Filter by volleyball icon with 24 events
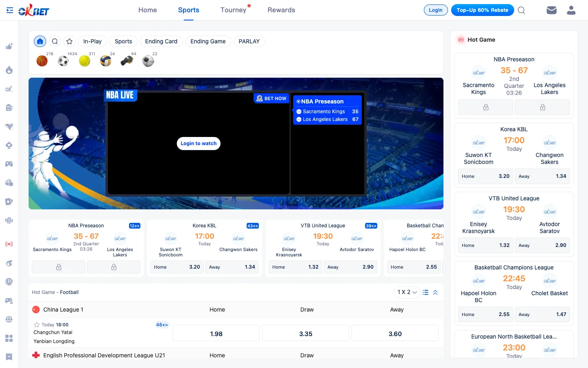The width and height of the screenshot is (588, 368). click(x=106, y=61)
